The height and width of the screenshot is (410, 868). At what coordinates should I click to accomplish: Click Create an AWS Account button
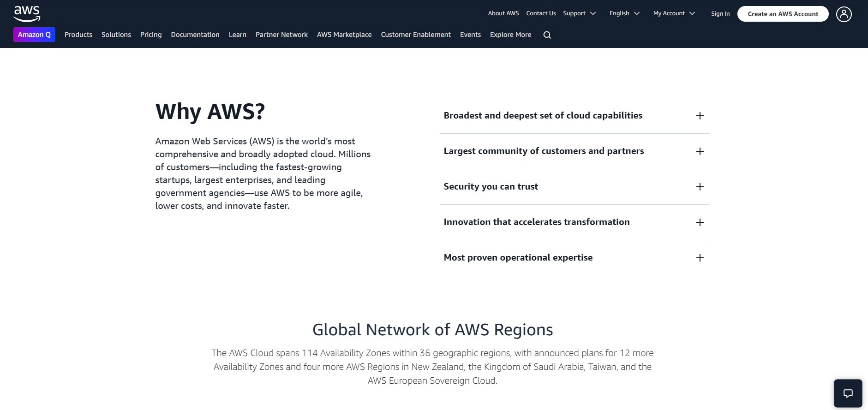(x=783, y=14)
